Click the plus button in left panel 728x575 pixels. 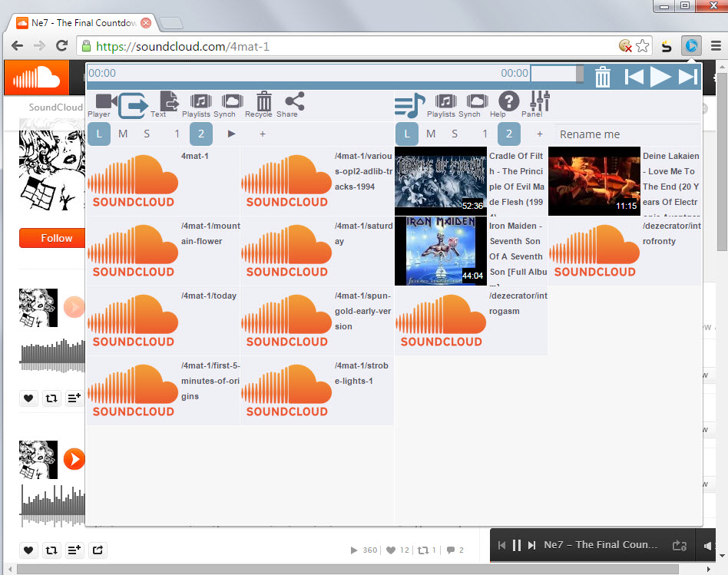tap(263, 134)
